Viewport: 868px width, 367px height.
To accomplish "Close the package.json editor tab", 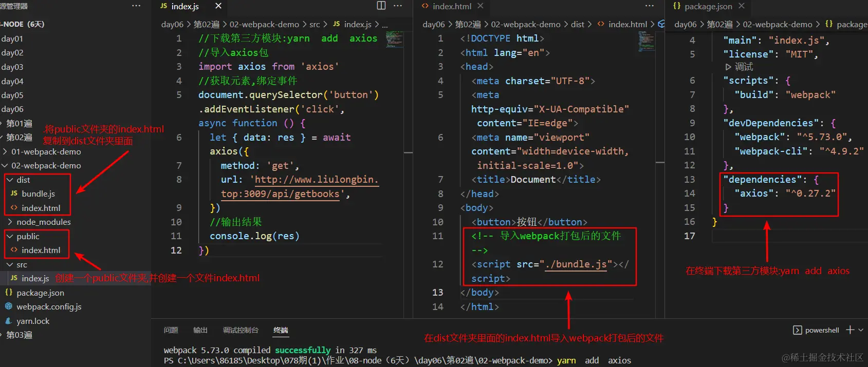I will tap(742, 6).
